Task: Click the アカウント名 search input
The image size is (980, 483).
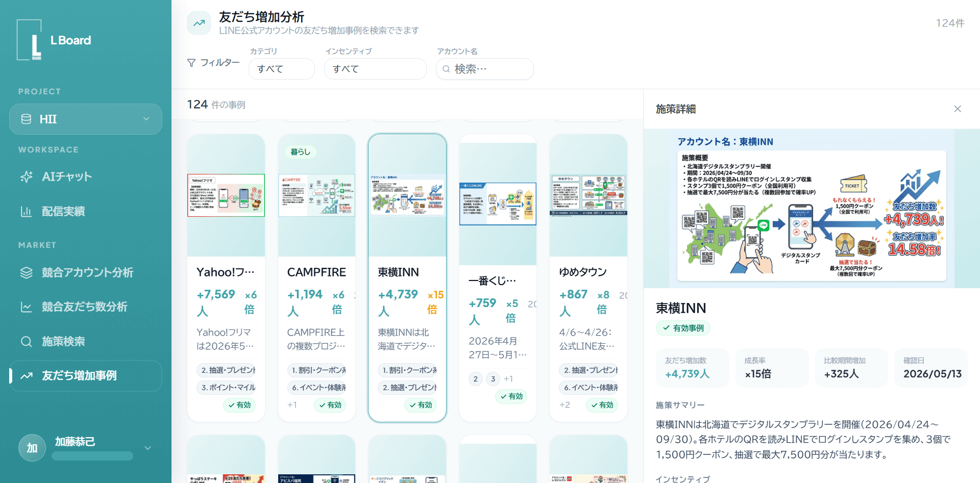Action: click(x=485, y=69)
